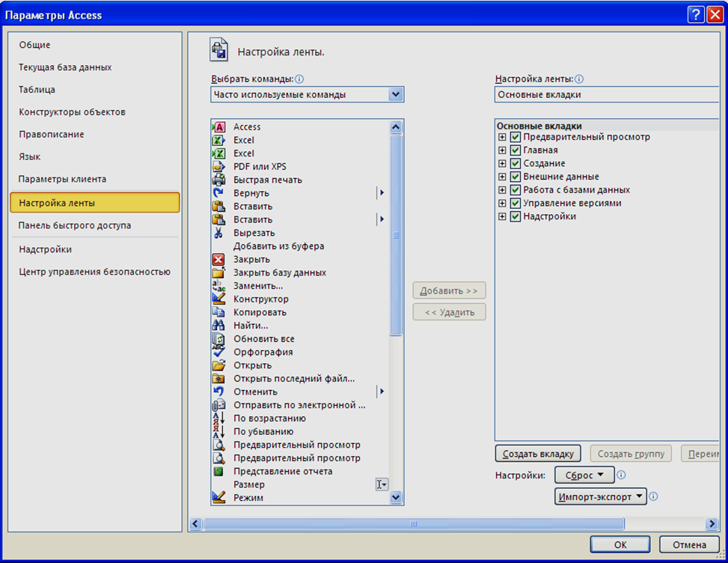Click the PDF или XPS icon
This screenshot has width=728, height=563.
(x=218, y=166)
